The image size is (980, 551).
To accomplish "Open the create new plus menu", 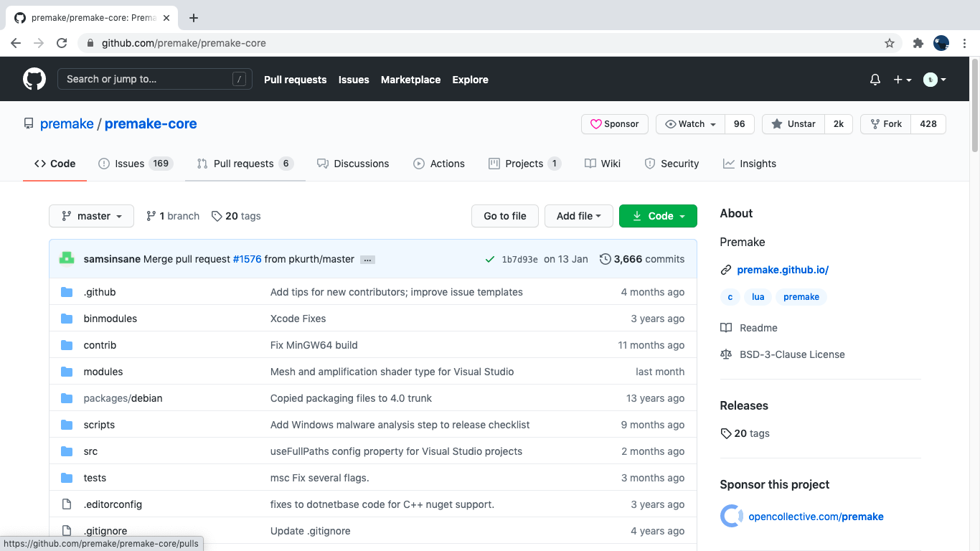I will point(903,80).
